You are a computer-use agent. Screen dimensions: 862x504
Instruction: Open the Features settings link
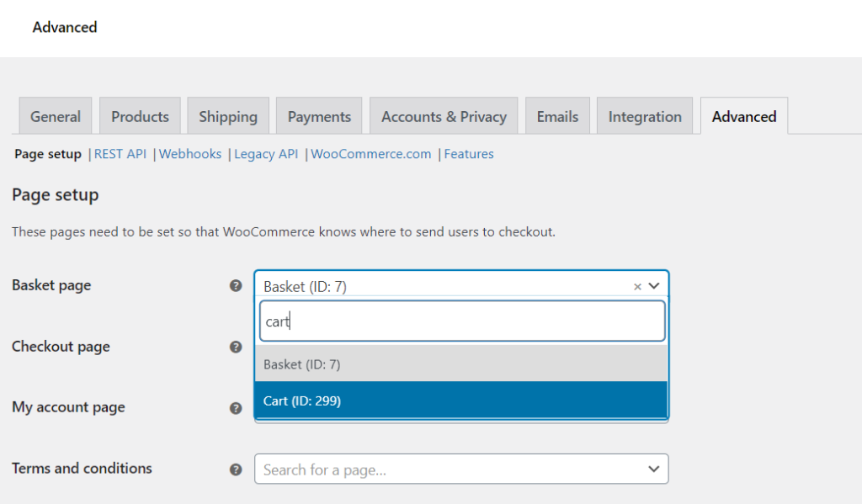click(x=469, y=154)
